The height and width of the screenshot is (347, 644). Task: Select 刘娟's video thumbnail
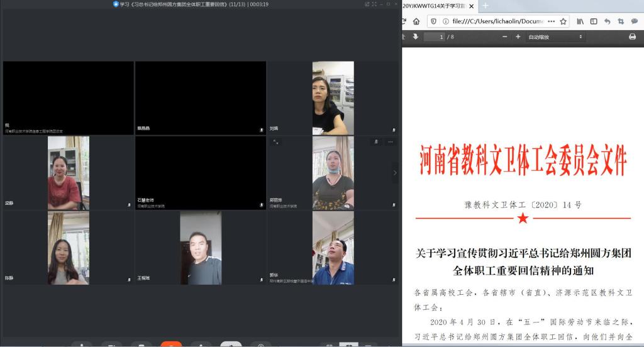[x=333, y=98]
